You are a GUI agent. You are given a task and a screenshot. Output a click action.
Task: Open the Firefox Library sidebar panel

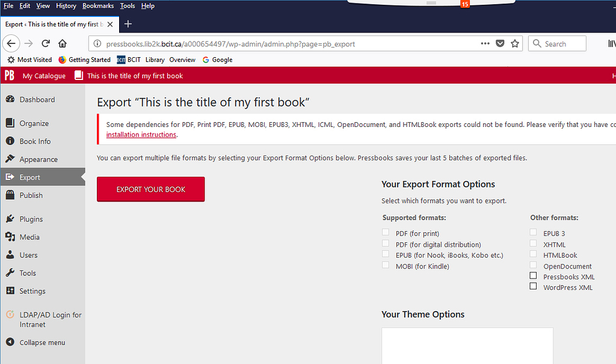[x=611, y=43]
